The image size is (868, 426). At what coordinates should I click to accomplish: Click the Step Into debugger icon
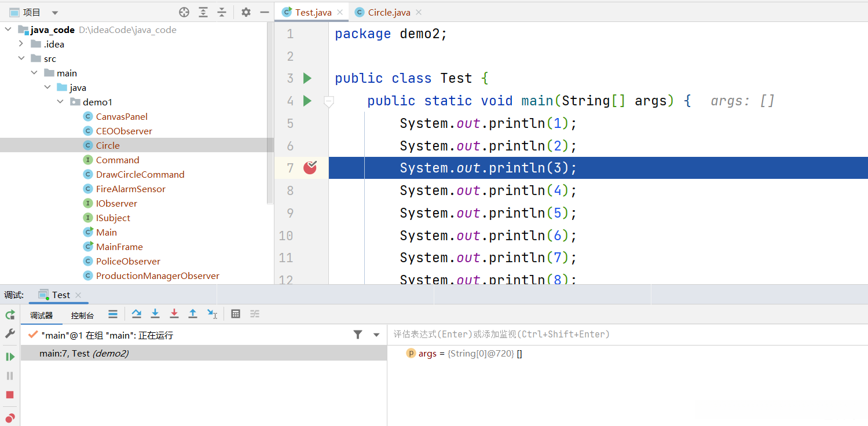(155, 314)
